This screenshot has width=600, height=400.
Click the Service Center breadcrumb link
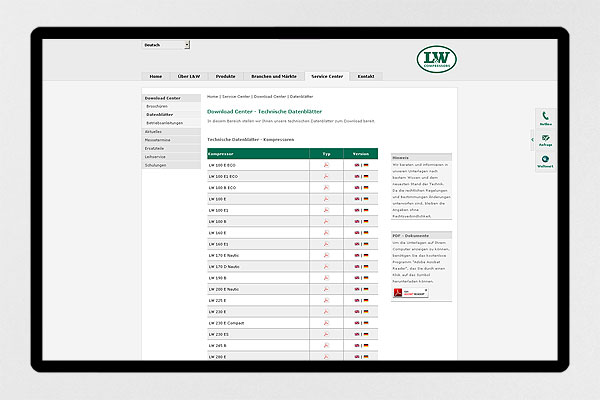coord(236,96)
